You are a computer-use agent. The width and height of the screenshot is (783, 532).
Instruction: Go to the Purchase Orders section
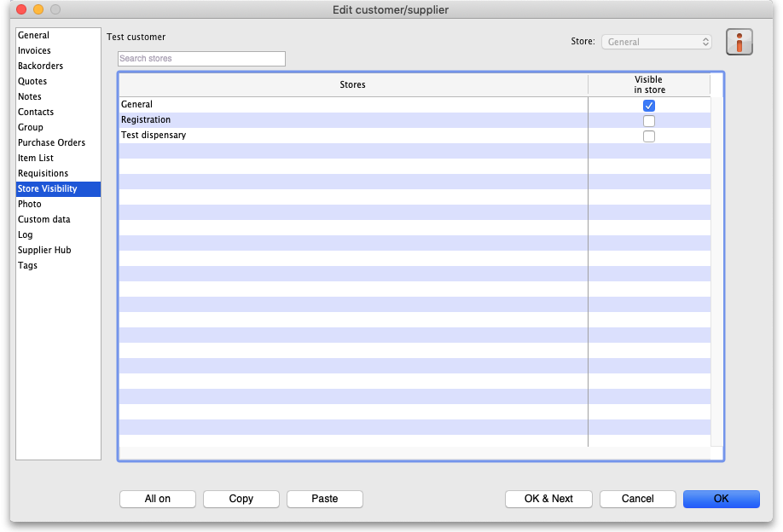52,143
